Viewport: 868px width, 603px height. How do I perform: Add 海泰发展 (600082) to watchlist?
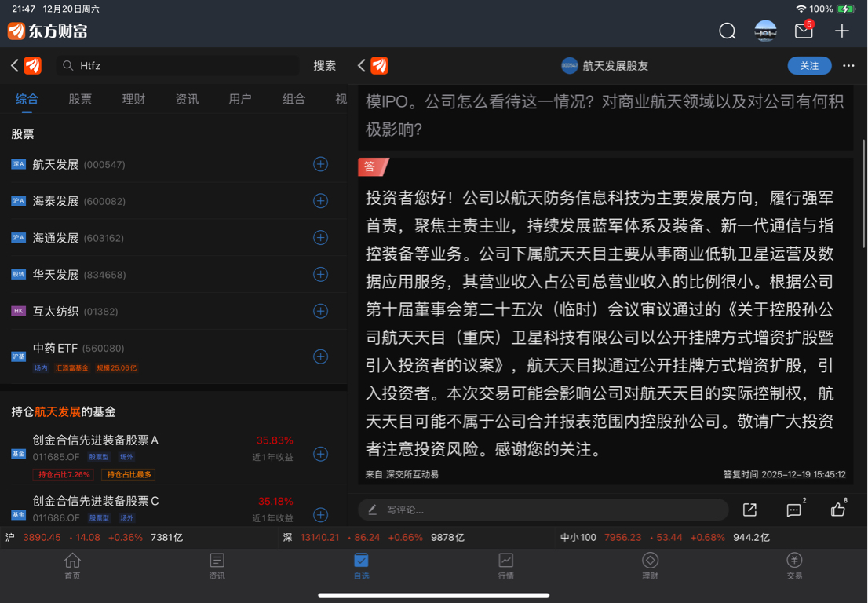point(320,201)
